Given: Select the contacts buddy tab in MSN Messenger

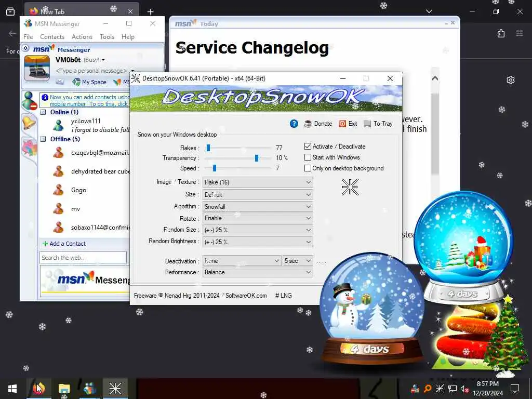Looking at the screenshot, I should tap(29, 101).
